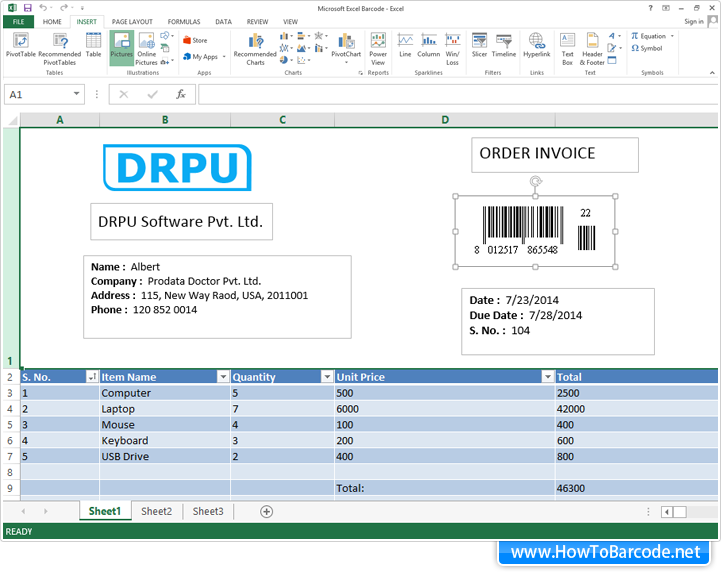This screenshot has height=572, width=721.
Task: Switch to Sheet2
Action: [x=156, y=511]
